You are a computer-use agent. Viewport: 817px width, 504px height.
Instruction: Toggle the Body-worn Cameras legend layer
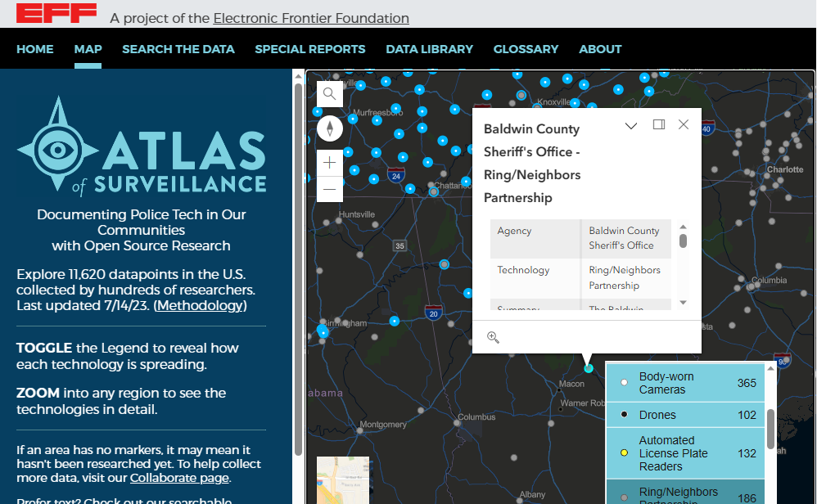685,383
